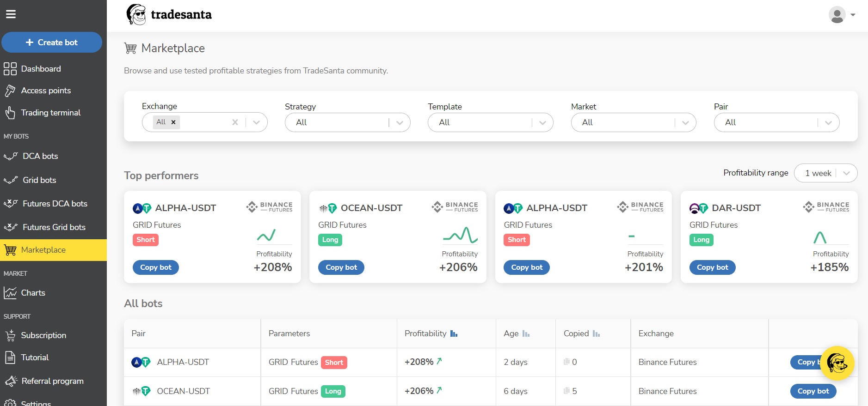Click the Long tag on OCEAN-USDT card
Viewport: 868px width, 406px height.
click(330, 240)
